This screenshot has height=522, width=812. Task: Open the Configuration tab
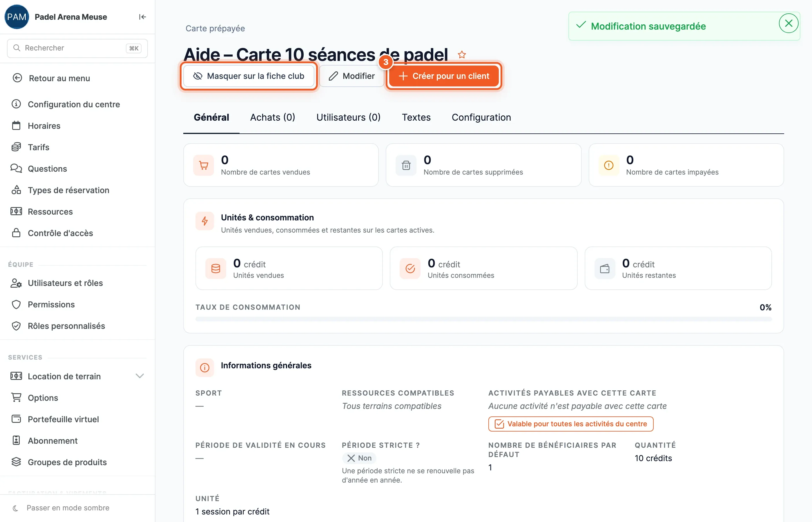pos(481,117)
